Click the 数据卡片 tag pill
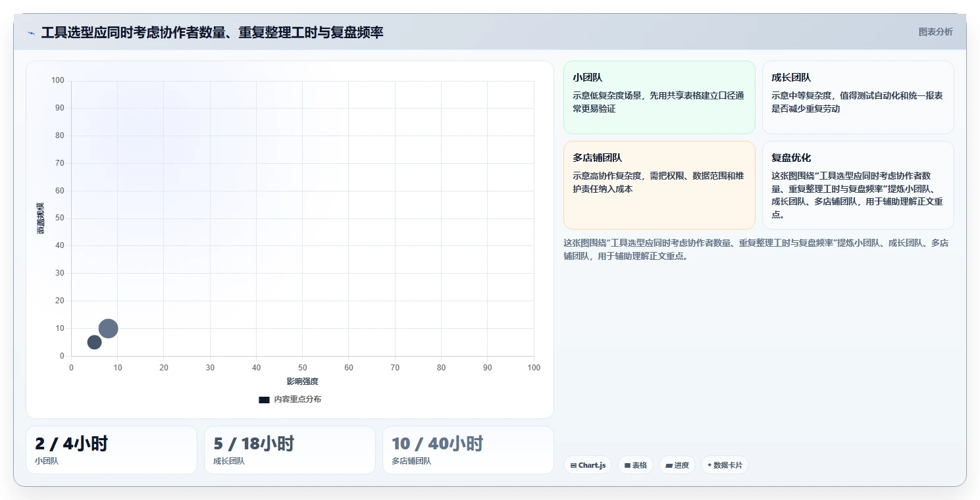This screenshot has width=980, height=500. [x=725, y=465]
